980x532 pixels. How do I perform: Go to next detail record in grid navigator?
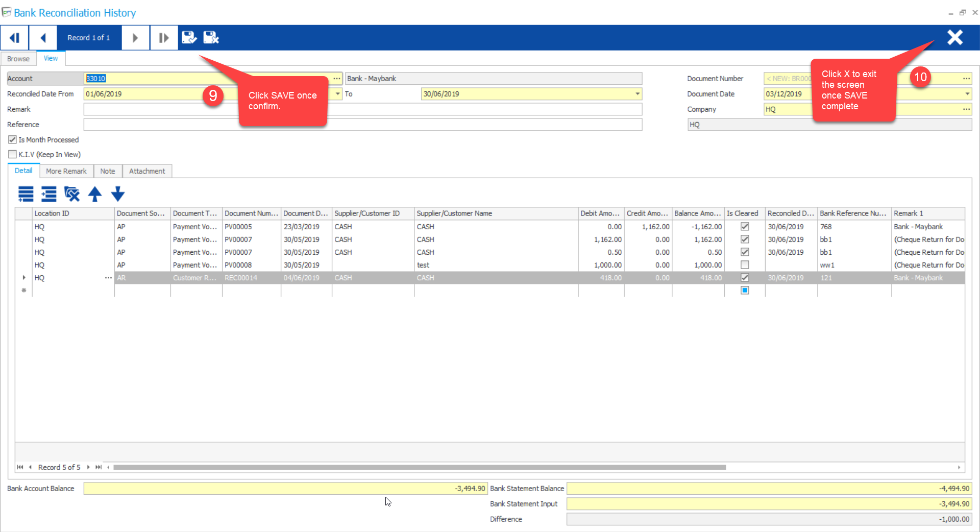pyautogui.click(x=88, y=467)
